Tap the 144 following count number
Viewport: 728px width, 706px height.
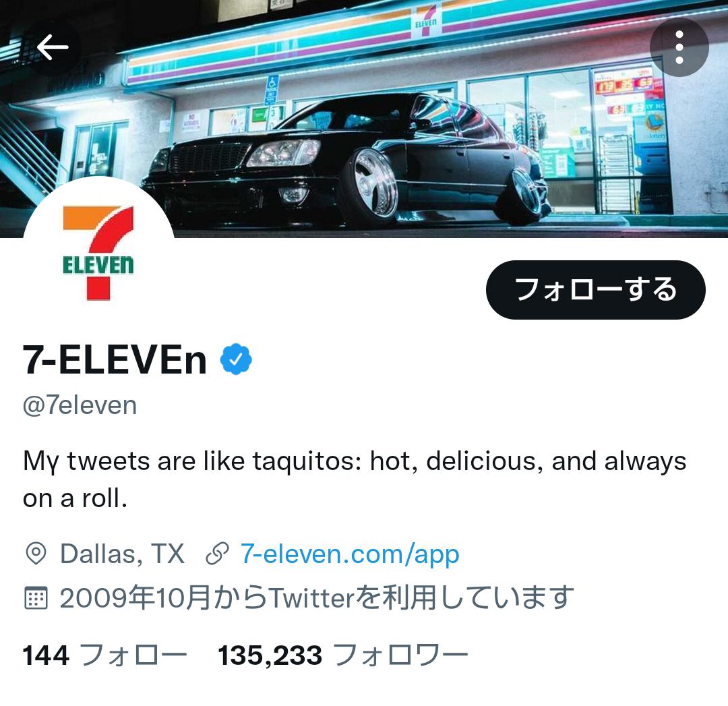(46, 655)
